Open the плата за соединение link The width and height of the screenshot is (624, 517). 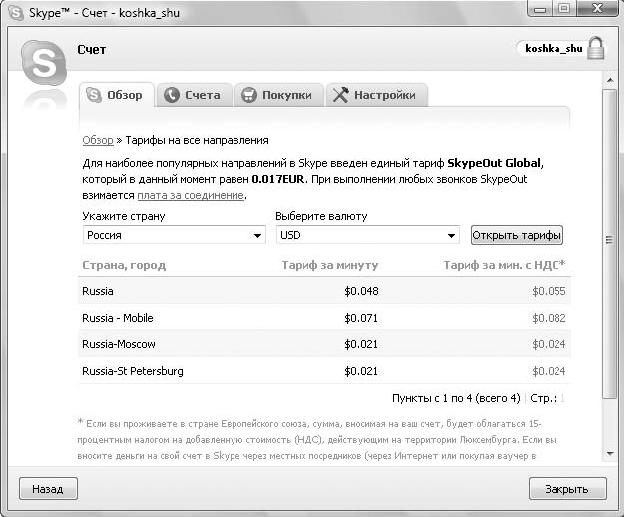coord(190,195)
